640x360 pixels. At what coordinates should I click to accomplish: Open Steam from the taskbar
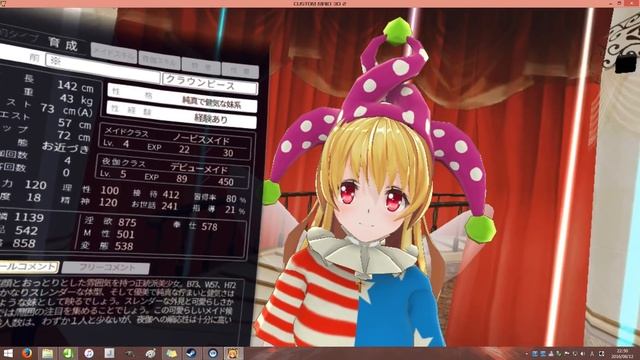192,353
